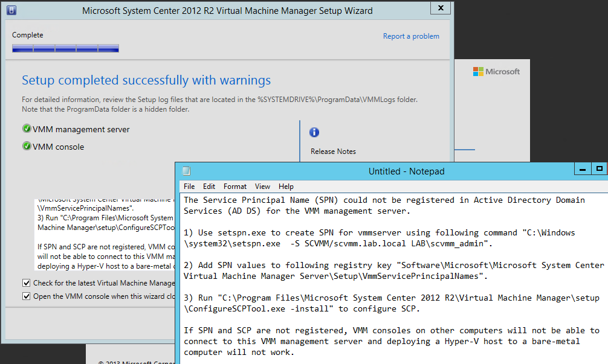Screen dimensions: 608x364
Task: Click the Setup Wizard title bar icon
Action: (x=10, y=10)
